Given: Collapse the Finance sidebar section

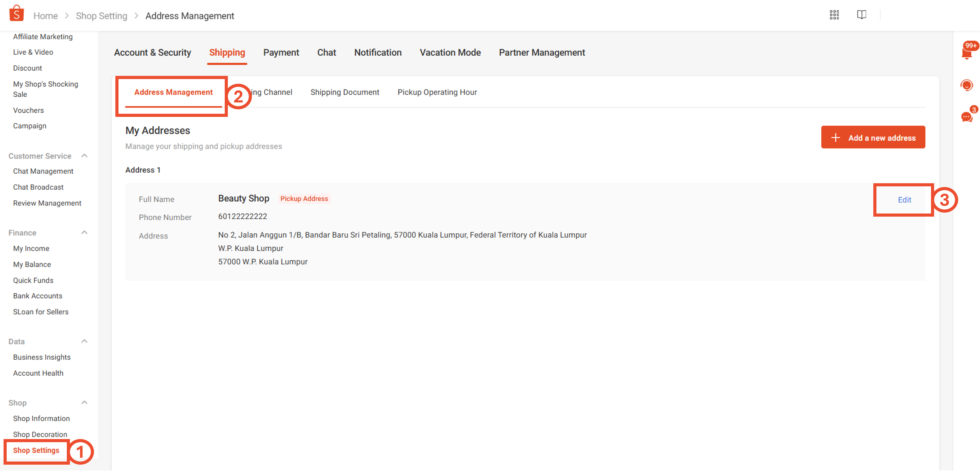Looking at the screenshot, I should [84, 232].
